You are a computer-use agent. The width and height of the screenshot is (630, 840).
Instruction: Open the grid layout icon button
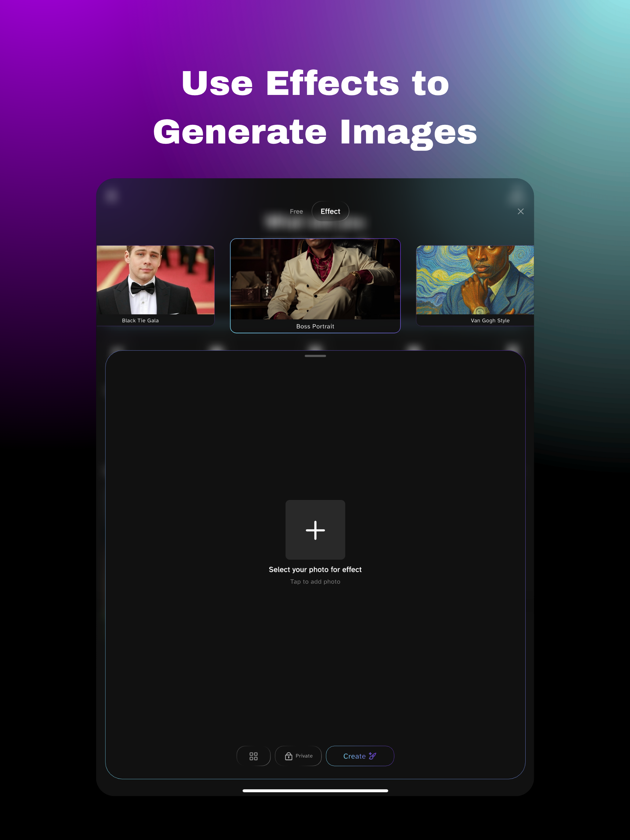(x=253, y=756)
